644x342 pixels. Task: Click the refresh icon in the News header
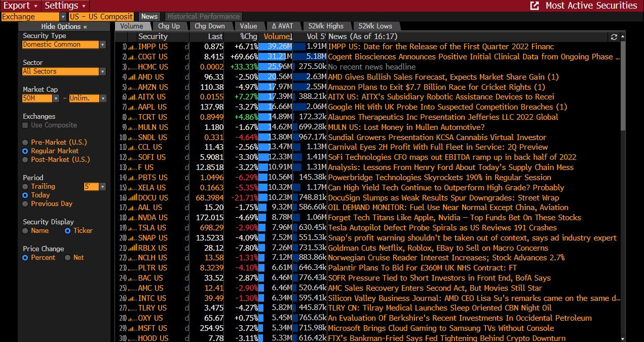click(x=614, y=37)
